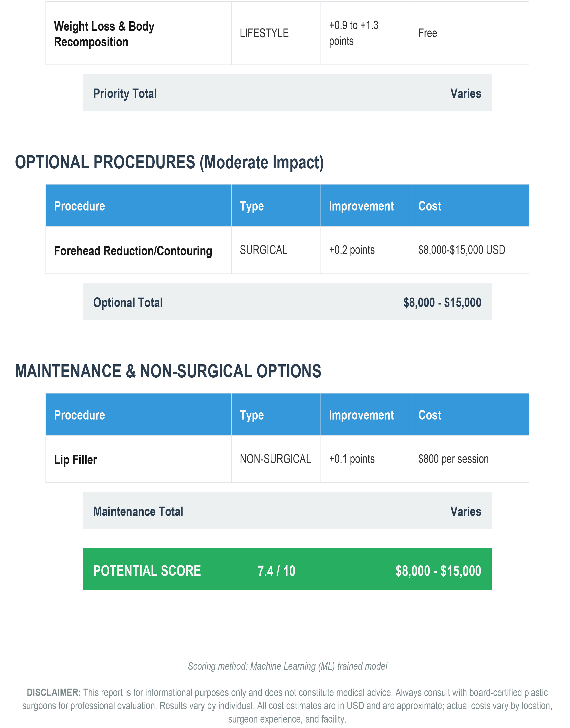The height and width of the screenshot is (728, 570).
Task: Click the Optional Total amount
Action: (x=442, y=303)
